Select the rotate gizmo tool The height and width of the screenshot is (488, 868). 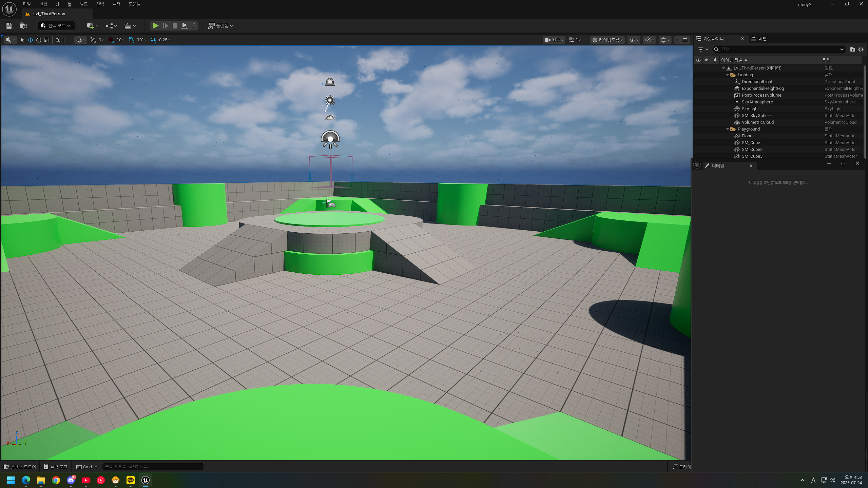point(39,40)
